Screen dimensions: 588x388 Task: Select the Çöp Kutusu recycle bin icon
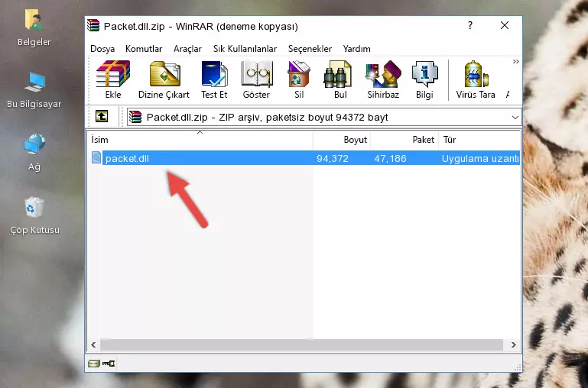click(34, 215)
